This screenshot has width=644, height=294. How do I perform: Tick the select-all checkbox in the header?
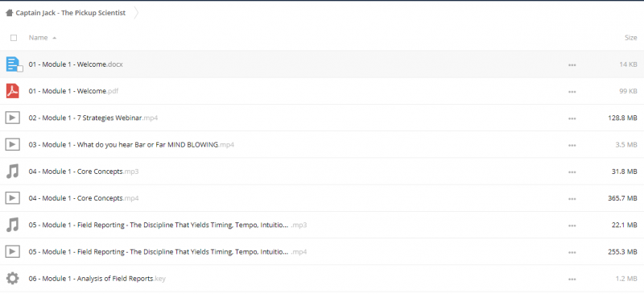(x=14, y=38)
